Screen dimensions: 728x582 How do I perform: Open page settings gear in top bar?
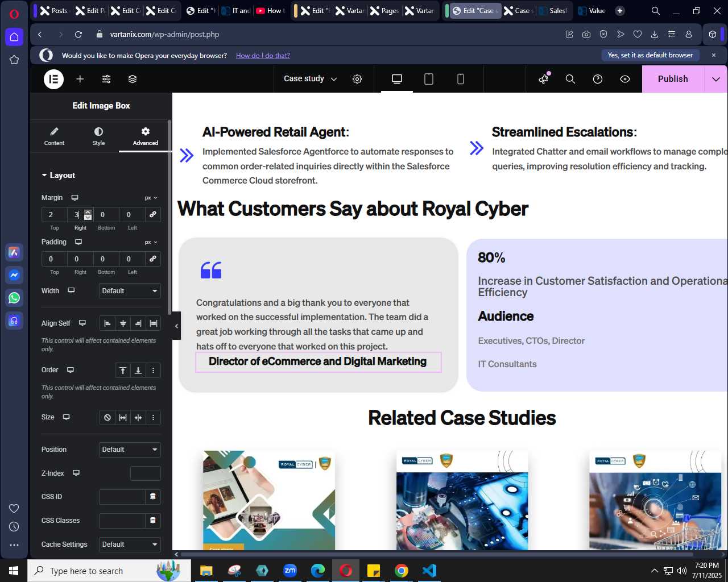click(x=357, y=79)
